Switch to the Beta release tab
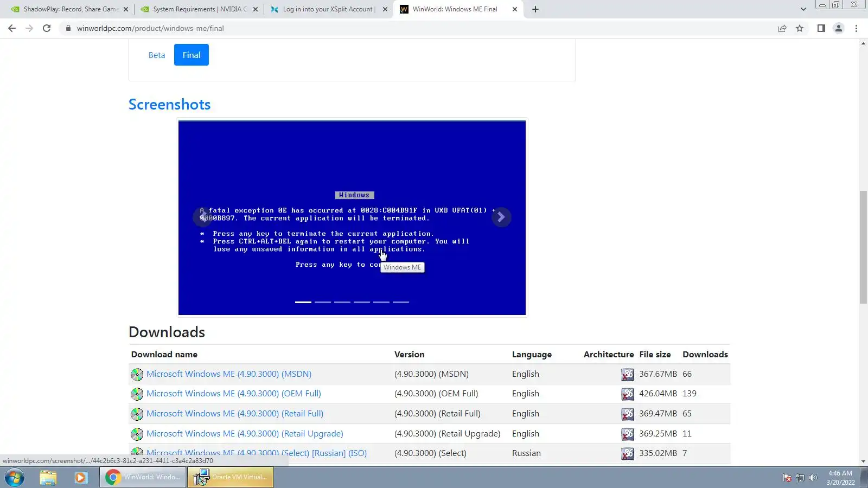This screenshot has height=488, width=868. click(x=157, y=55)
